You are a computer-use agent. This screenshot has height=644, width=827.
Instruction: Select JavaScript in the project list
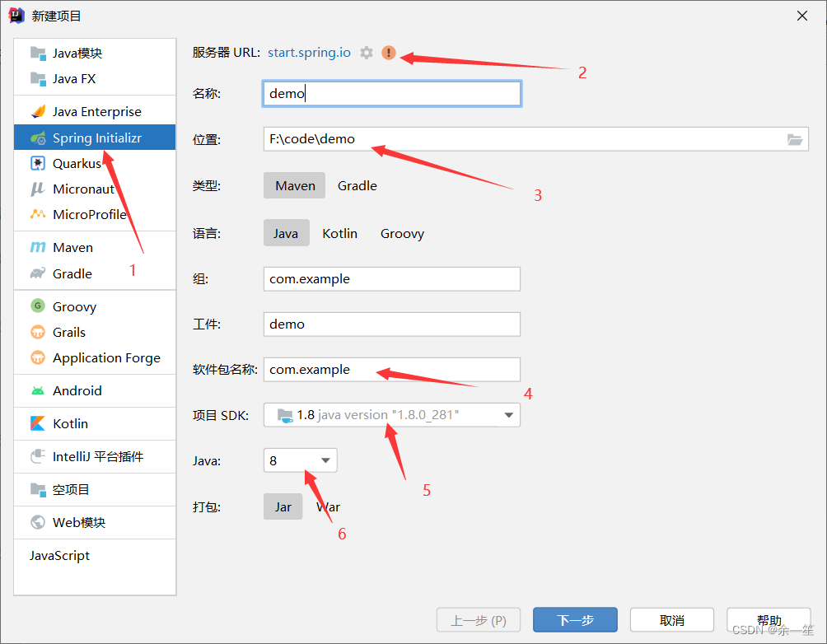point(95,555)
